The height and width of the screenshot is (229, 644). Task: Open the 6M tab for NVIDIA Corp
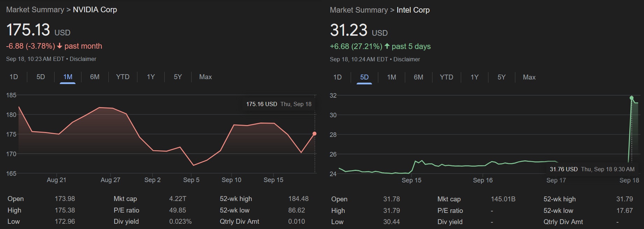click(x=95, y=77)
